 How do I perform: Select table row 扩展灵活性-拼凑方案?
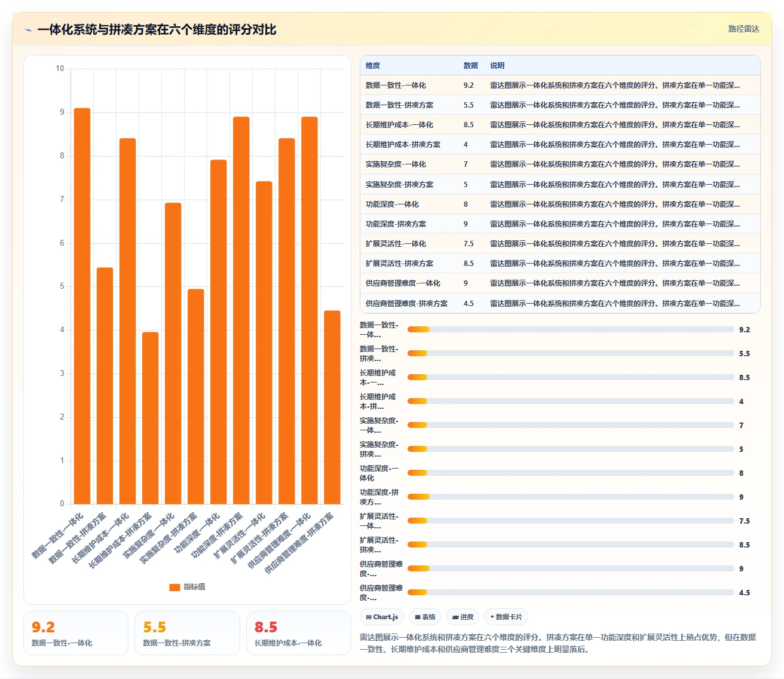click(x=560, y=263)
